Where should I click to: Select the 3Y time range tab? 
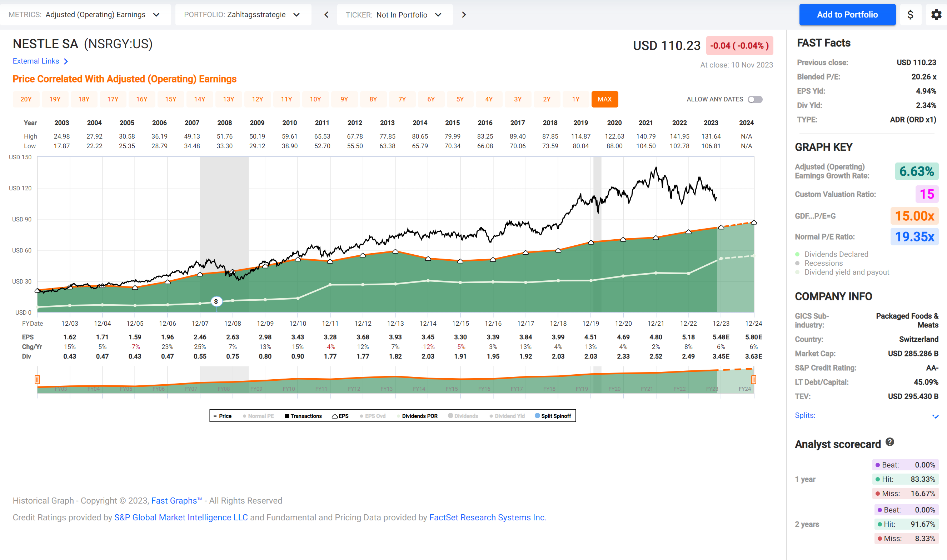pyautogui.click(x=518, y=99)
